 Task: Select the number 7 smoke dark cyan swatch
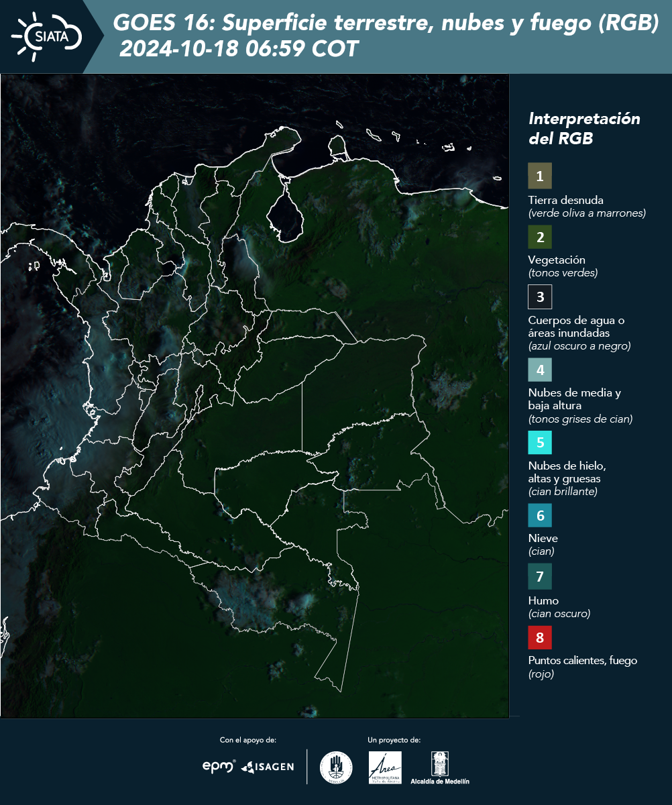click(x=540, y=576)
